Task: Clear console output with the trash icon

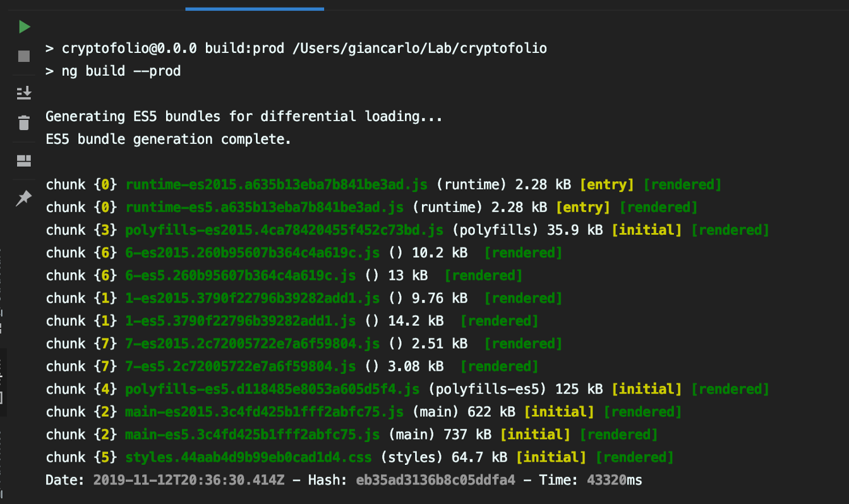Action: [24, 123]
